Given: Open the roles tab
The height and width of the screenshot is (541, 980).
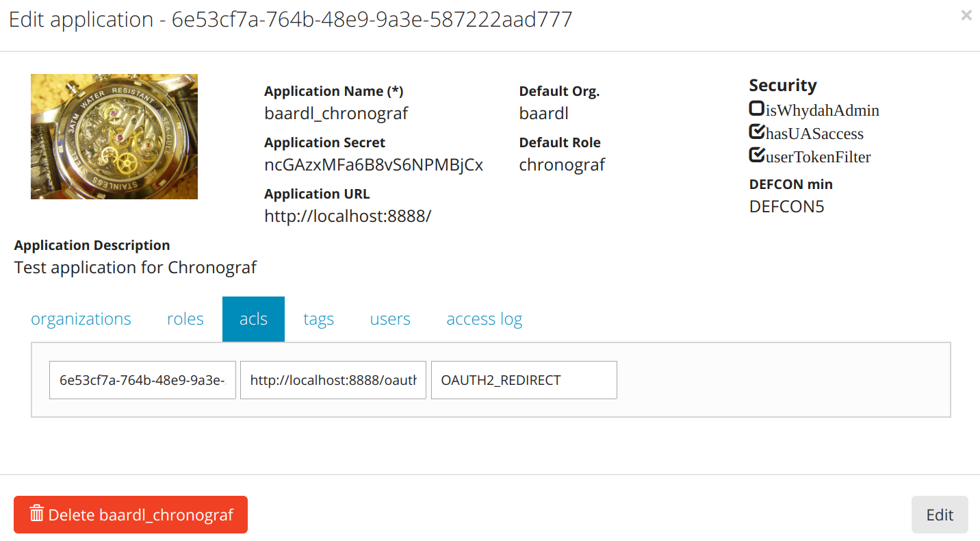Looking at the screenshot, I should (185, 319).
